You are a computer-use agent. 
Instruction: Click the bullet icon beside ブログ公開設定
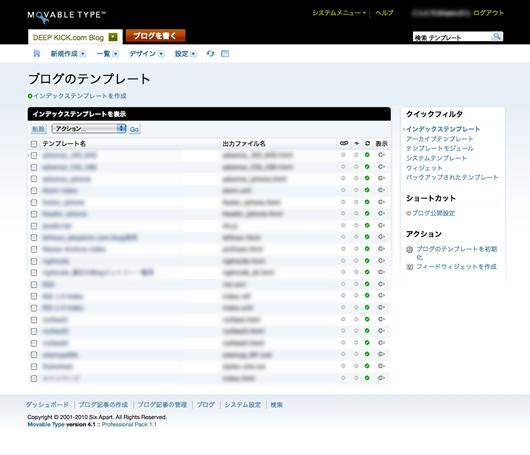408,213
